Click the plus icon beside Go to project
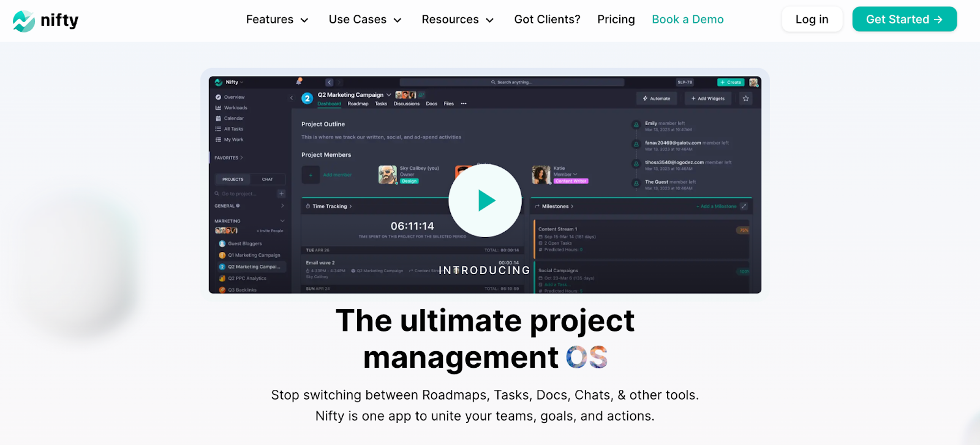Screen dimensions: 980x445 [282, 194]
